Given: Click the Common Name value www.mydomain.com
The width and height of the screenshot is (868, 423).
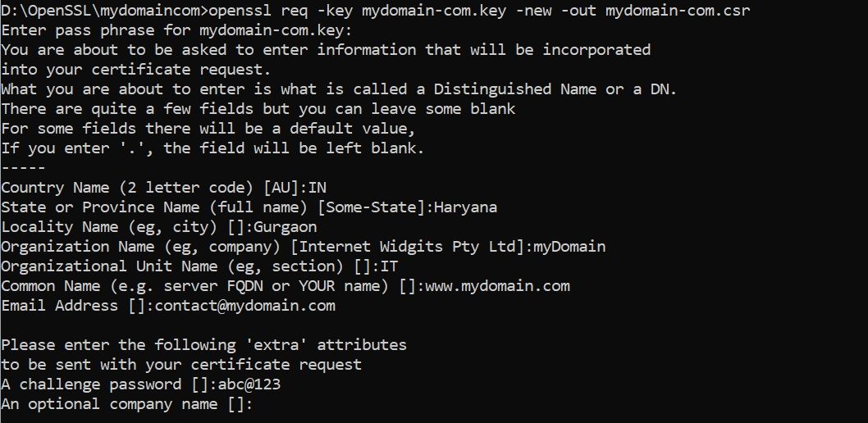Looking at the screenshot, I should click(x=497, y=286).
